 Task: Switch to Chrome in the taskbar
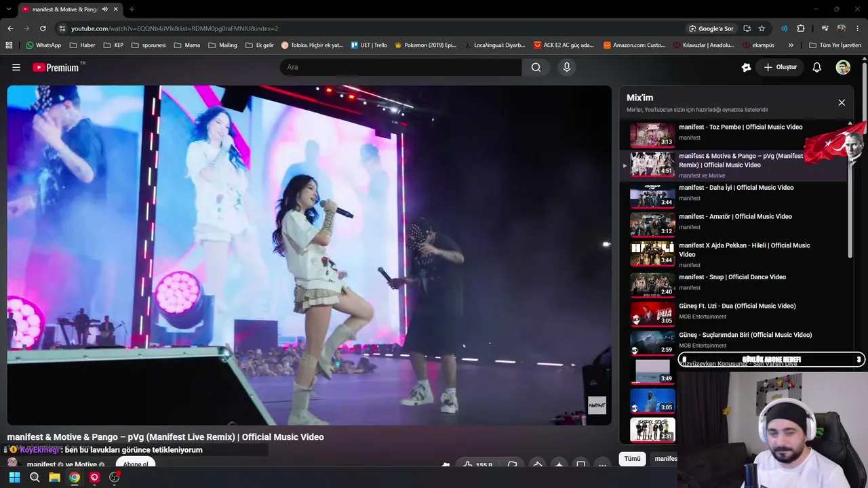coord(75,477)
